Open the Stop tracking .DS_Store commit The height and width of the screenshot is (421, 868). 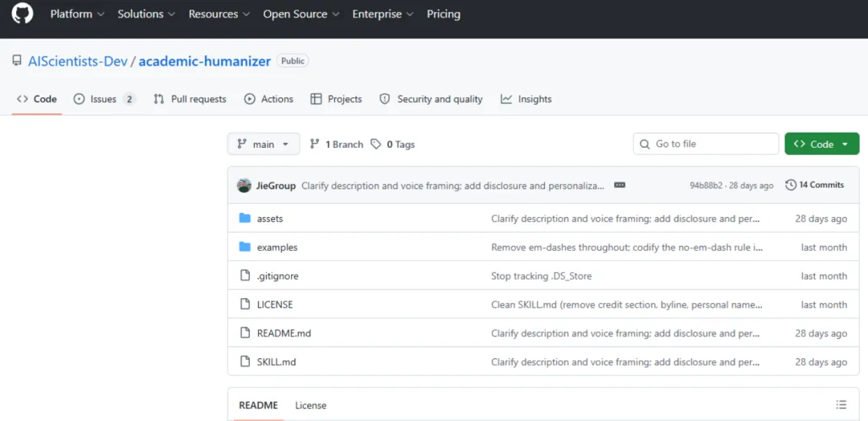542,276
